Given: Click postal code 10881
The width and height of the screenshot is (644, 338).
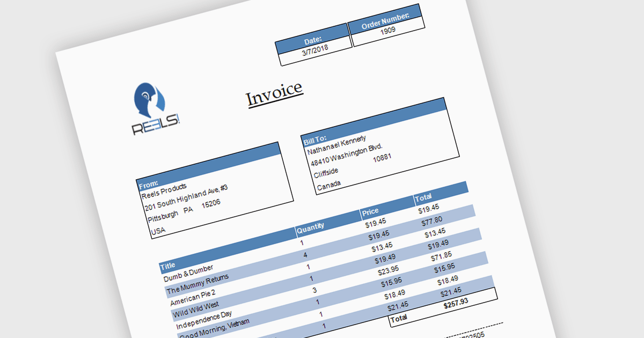Looking at the screenshot, I should [382, 159].
